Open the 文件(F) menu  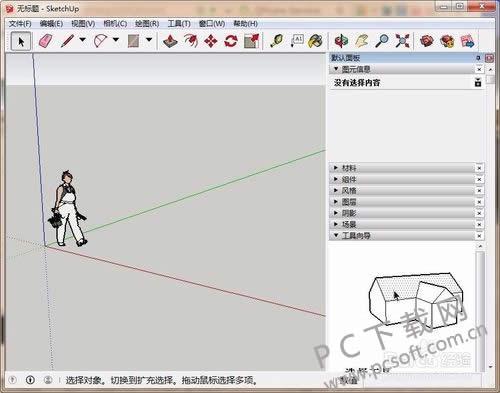[20, 24]
